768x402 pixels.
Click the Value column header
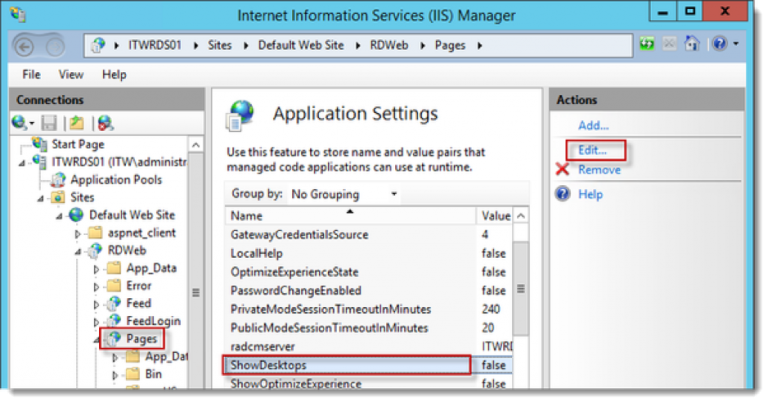click(495, 215)
